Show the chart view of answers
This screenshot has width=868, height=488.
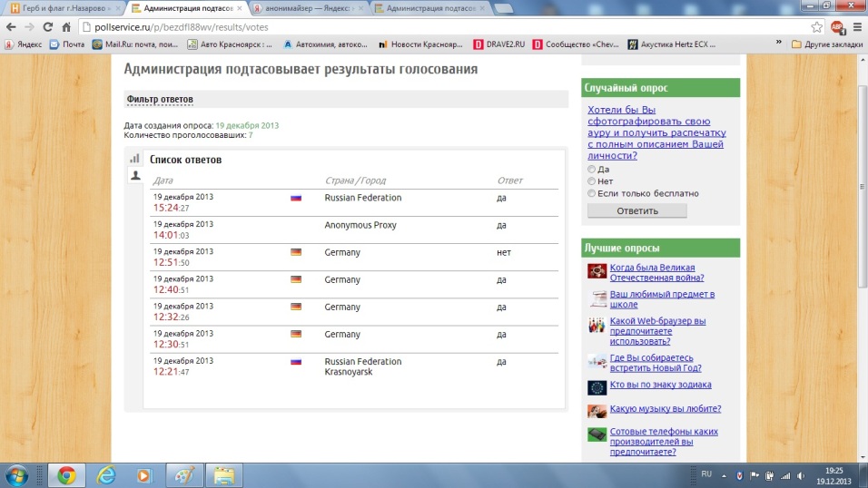click(x=134, y=159)
